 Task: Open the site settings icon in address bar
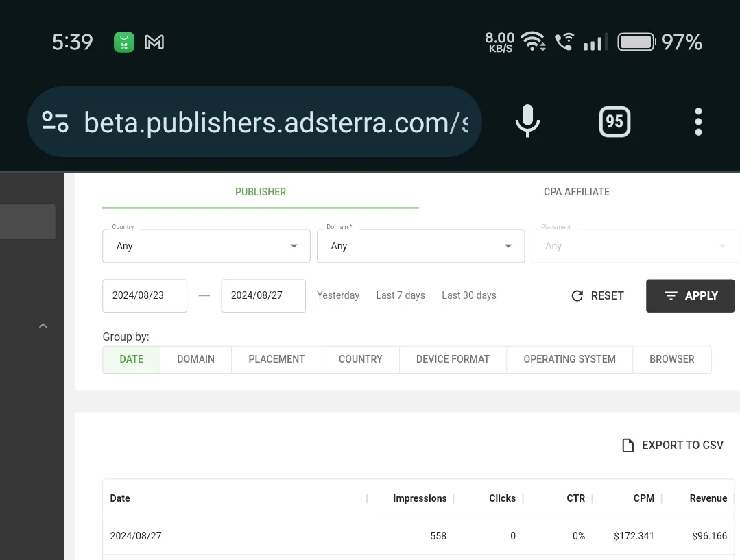[x=56, y=122]
